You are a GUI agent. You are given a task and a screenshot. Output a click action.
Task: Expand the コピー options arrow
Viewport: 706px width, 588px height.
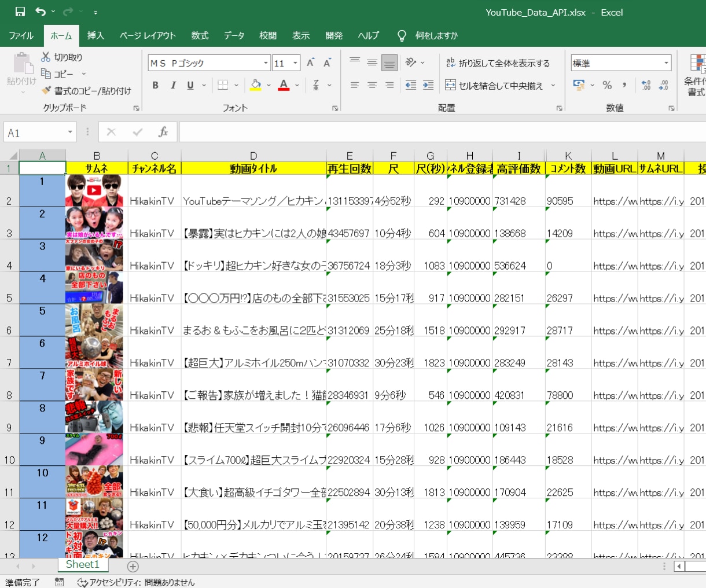[x=83, y=74]
